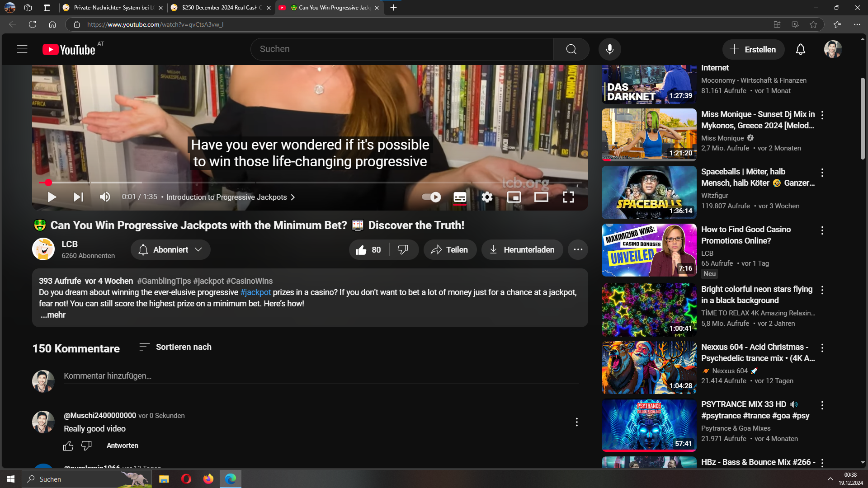The width and height of the screenshot is (868, 488).
Task: Play the video
Action: pos(52,197)
